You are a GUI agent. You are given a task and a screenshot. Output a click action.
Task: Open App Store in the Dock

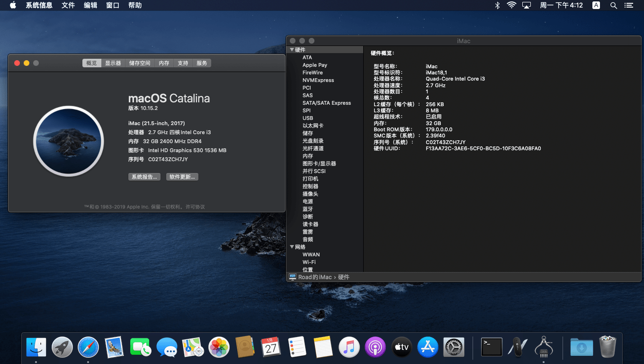pyautogui.click(x=428, y=347)
